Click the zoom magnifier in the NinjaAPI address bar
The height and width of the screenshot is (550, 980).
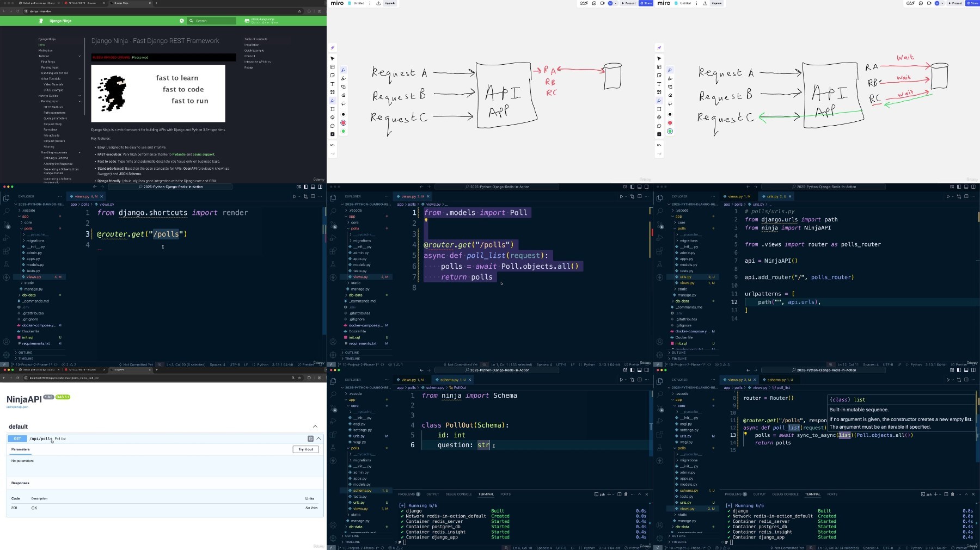[x=292, y=378]
